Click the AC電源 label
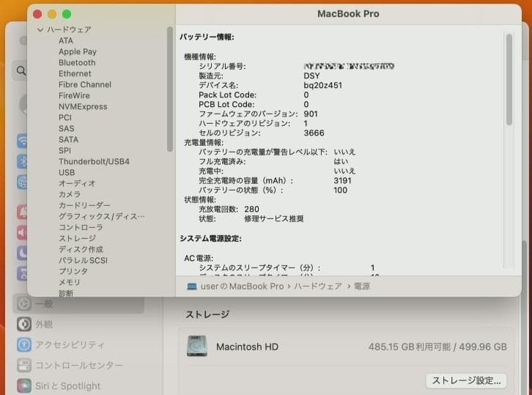532x395 pixels. pos(199,258)
